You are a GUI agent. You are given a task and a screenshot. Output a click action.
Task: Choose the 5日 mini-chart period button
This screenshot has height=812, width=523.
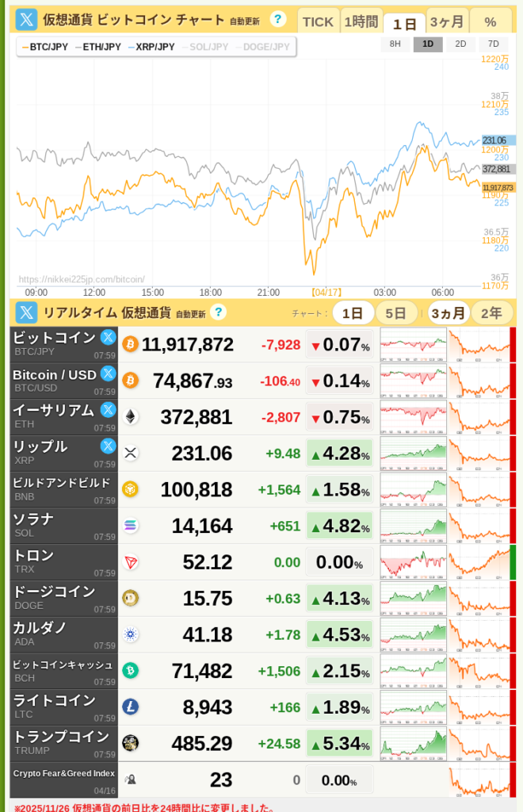(396, 313)
